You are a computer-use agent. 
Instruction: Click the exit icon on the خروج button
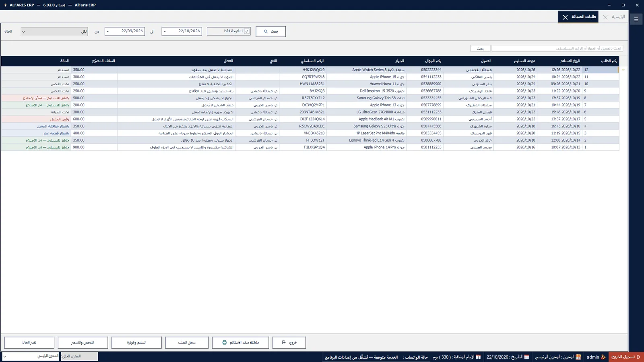coord(284,342)
